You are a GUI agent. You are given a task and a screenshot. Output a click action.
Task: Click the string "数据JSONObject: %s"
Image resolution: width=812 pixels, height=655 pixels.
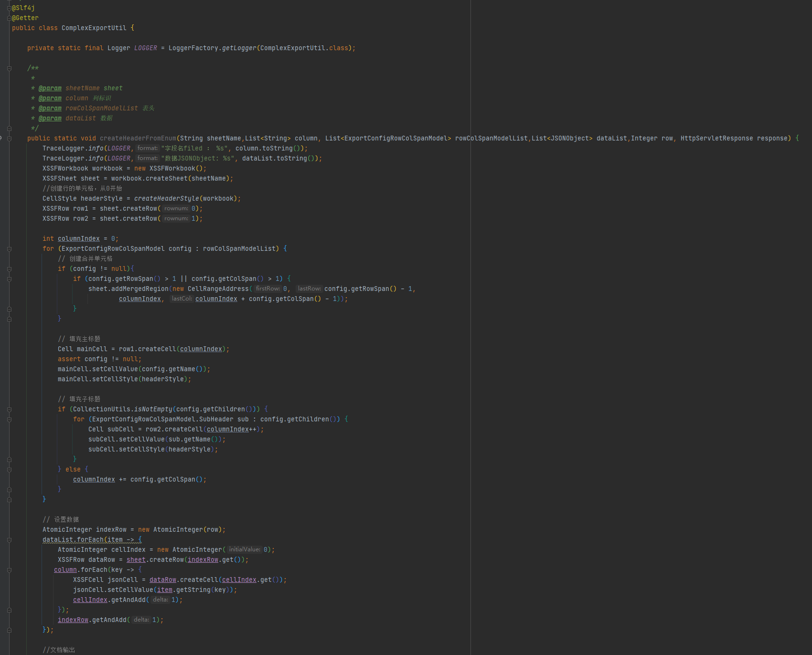tap(198, 159)
